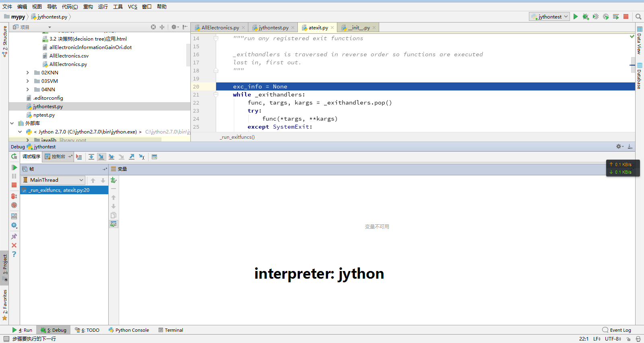Open debug help question mark
The width and height of the screenshot is (644, 343).
14,254
